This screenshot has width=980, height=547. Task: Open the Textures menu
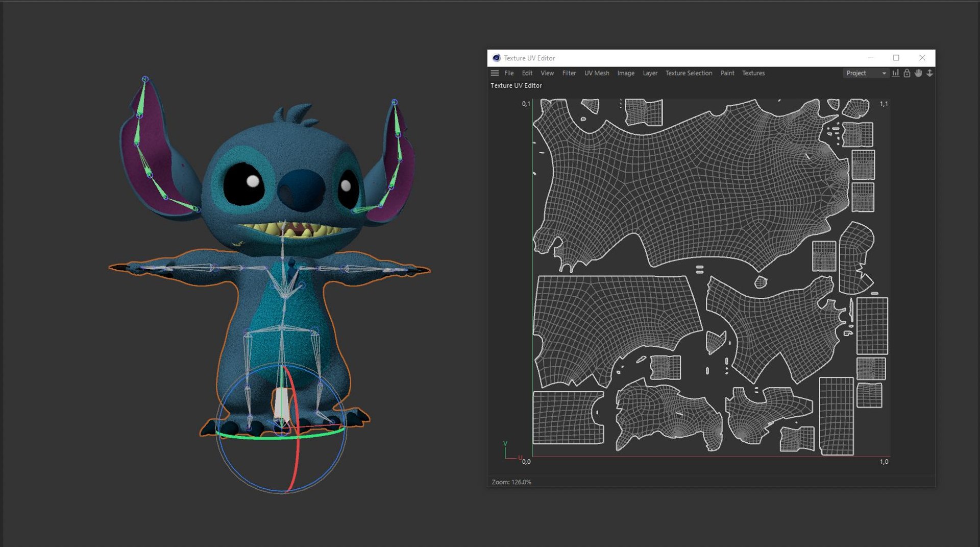pos(753,73)
